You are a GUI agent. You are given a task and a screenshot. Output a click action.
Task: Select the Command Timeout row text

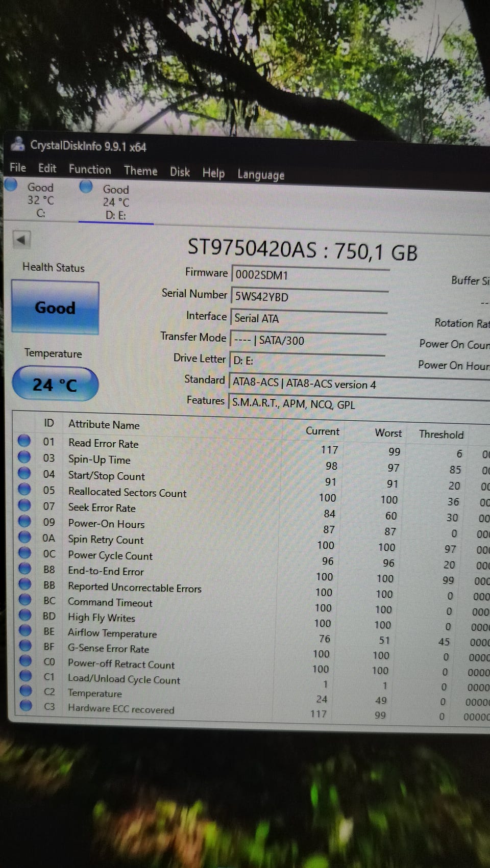(x=110, y=603)
